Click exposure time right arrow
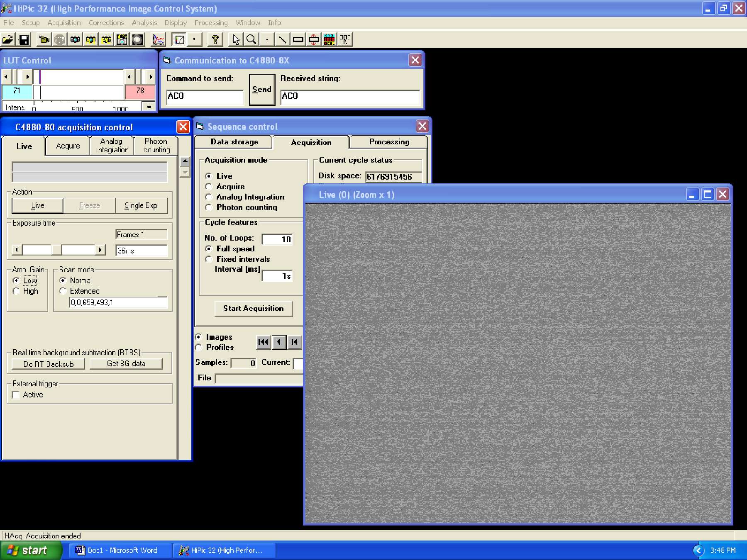747x560 pixels. tap(100, 250)
